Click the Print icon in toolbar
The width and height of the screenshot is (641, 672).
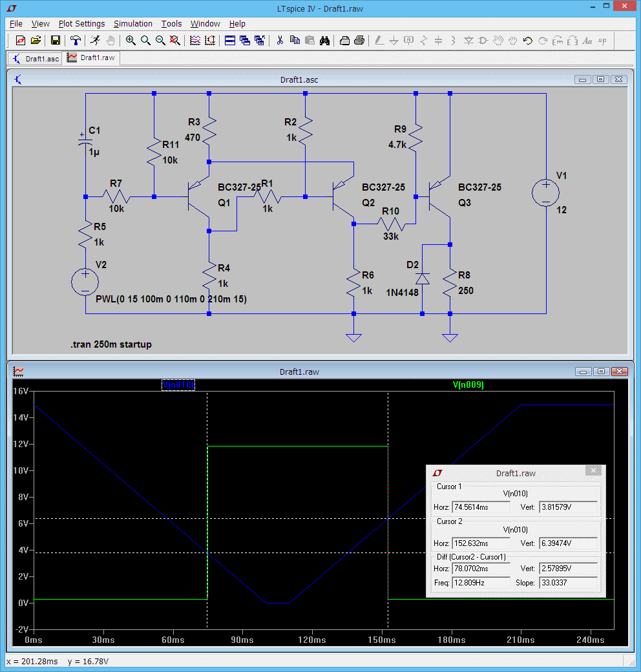pos(360,40)
